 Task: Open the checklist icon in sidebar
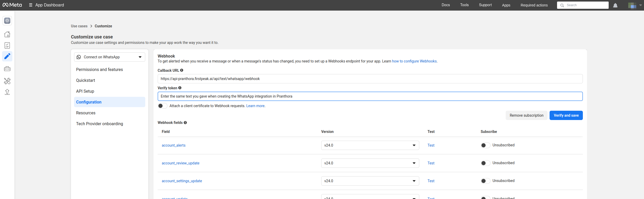click(x=7, y=45)
